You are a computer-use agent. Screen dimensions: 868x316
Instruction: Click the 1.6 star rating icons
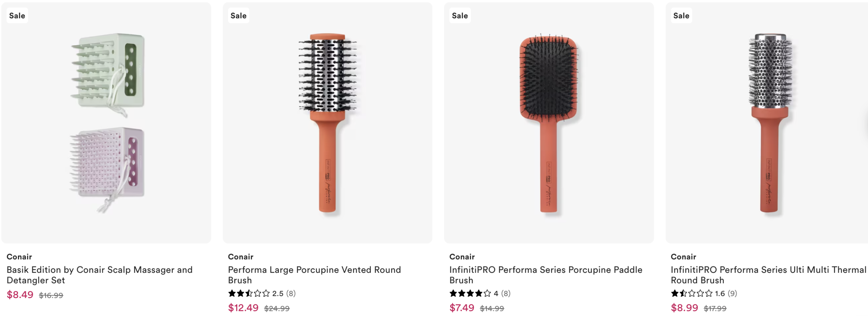(691, 293)
